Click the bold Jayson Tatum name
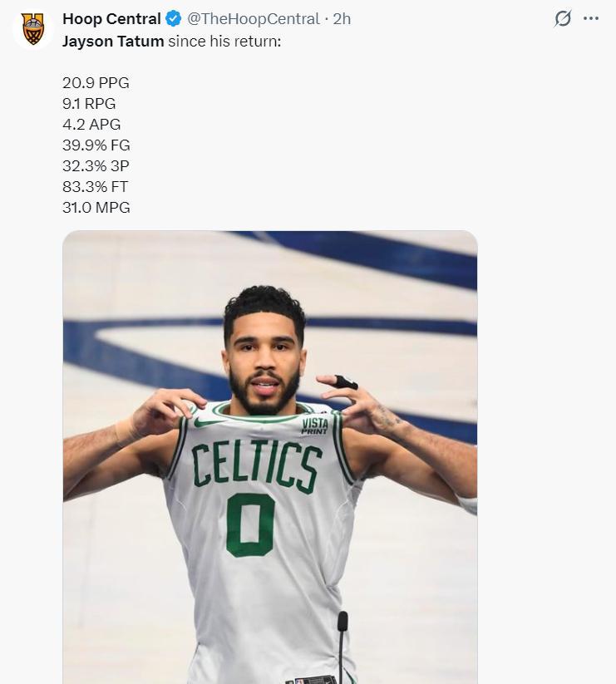Image resolution: width=616 pixels, height=684 pixels. tap(113, 41)
